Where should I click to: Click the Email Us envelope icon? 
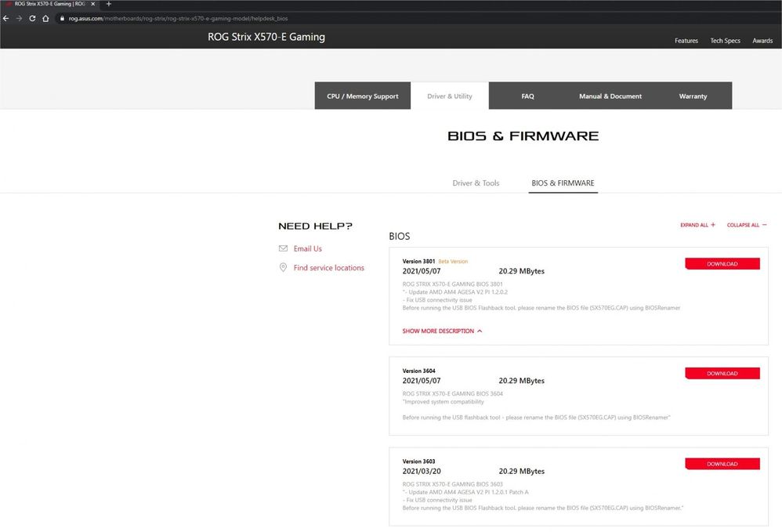coord(283,248)
